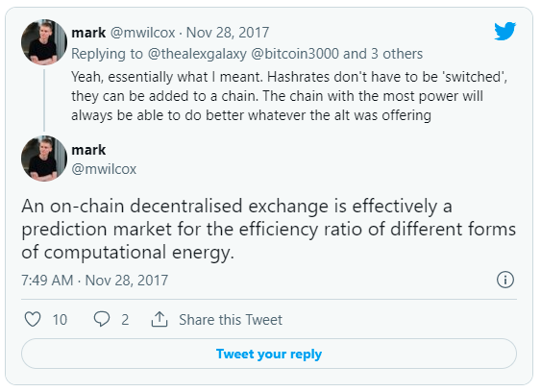Viewport: 541px width, 392px height.
Task: Click the share upload arrow icon
Action: pyautogui.click(x=160, y=319)
